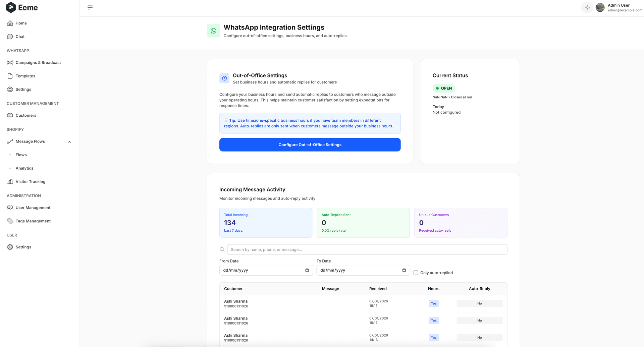This screenshot has height=347, width=644.
Task: Open the Chat page link
Action: pos(20,37)
